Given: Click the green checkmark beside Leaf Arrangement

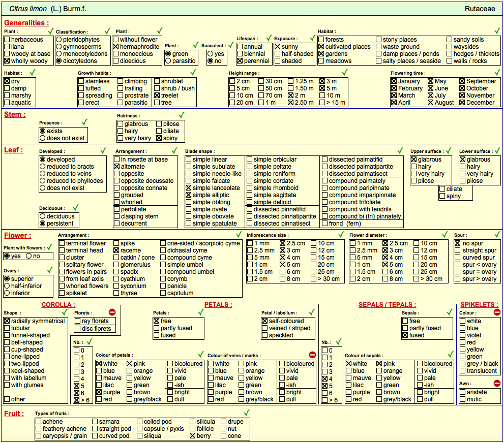Looking at the screenshot, I should 174,151.
